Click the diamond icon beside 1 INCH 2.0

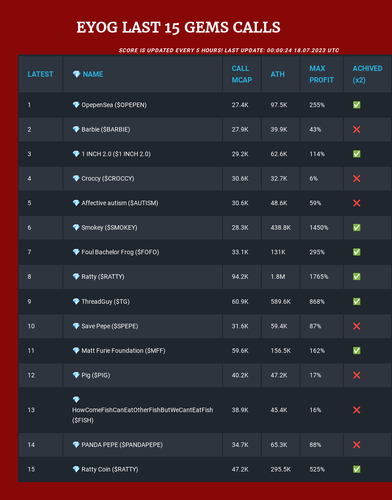76,154
